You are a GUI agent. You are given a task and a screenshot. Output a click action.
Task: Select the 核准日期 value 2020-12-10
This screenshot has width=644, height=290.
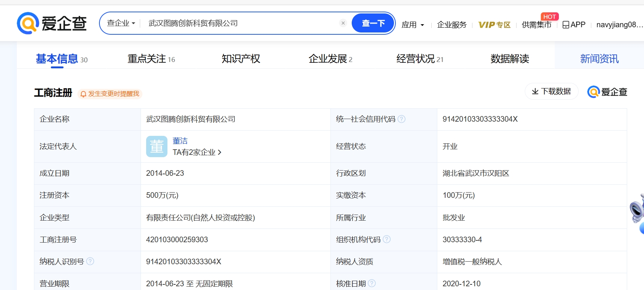coord(462,284)
